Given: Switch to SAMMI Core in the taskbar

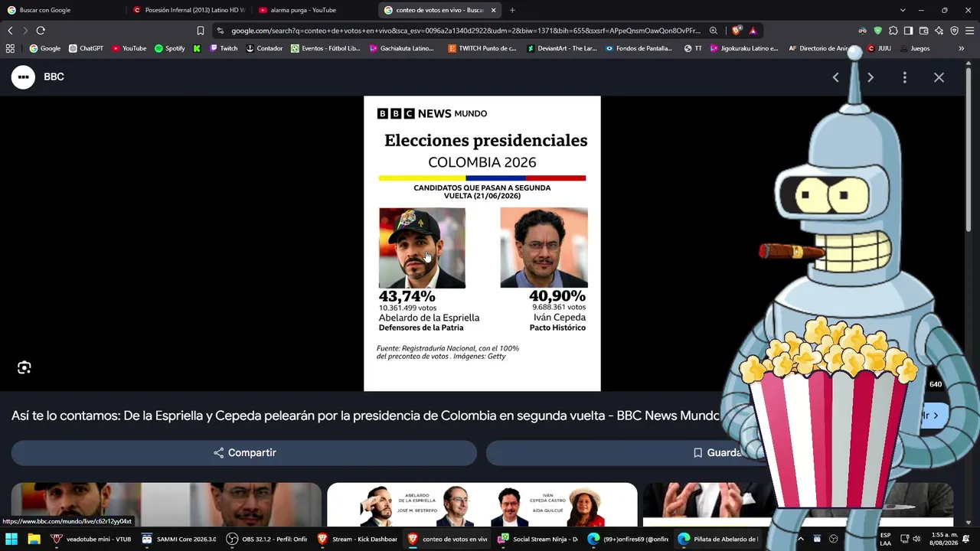Looking at the screenshot, I should [180, 539].
